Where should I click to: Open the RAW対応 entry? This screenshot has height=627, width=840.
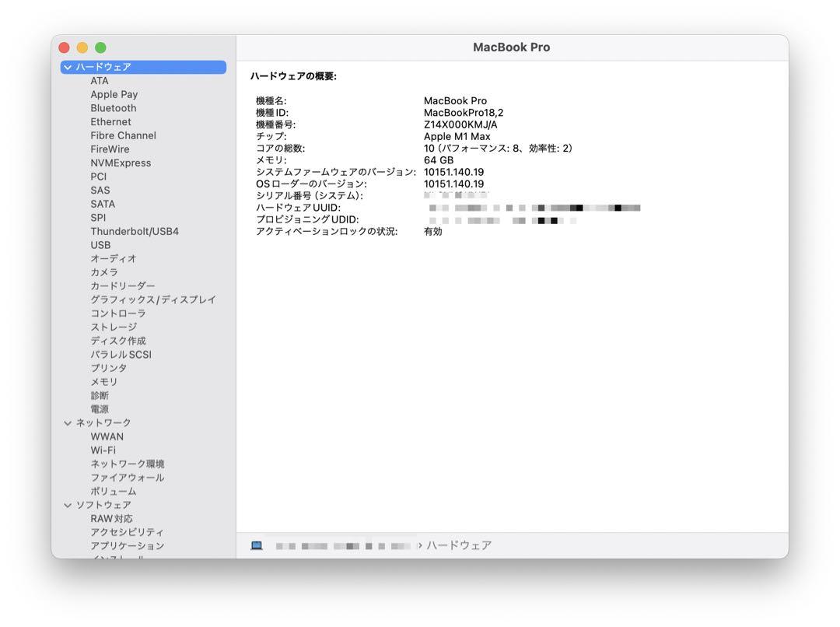tap(111, 518)
